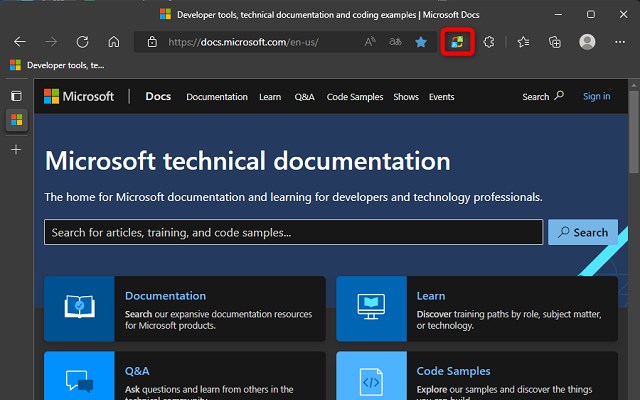Screen dimensions: 640x400
Task: Open Shows in the top navigation
Action: (406, 97)
